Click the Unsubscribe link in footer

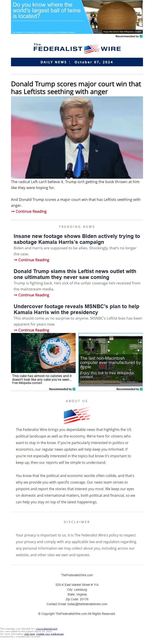click(x=7, y=637)
